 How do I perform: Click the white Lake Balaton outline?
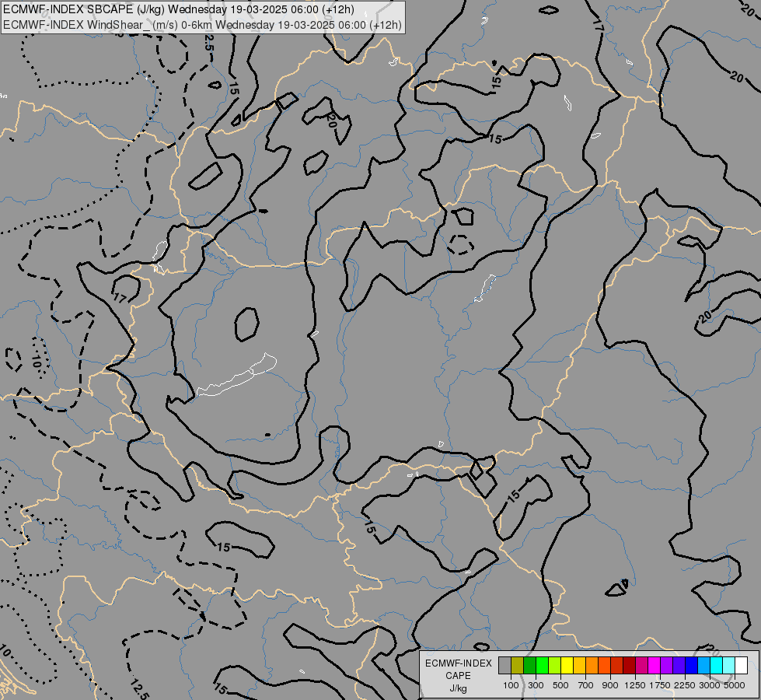236,375
